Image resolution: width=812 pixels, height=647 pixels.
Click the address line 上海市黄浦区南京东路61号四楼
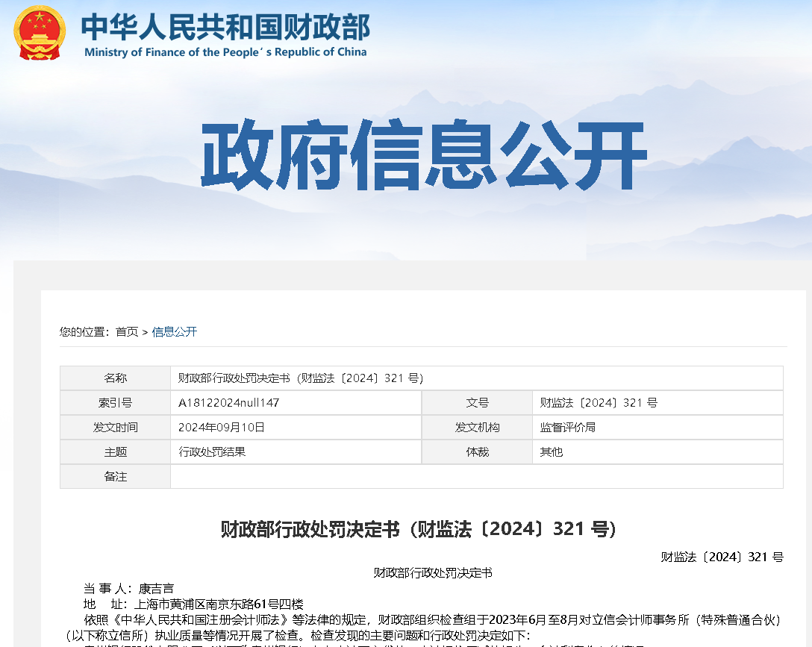tap(193, 604)
